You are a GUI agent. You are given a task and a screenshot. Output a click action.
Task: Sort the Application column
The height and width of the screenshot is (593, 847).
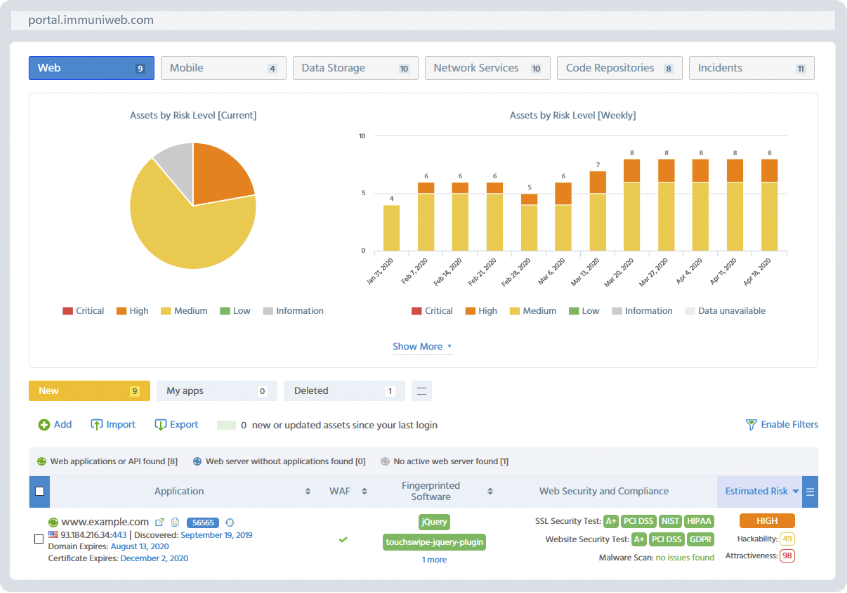(307, 491)
